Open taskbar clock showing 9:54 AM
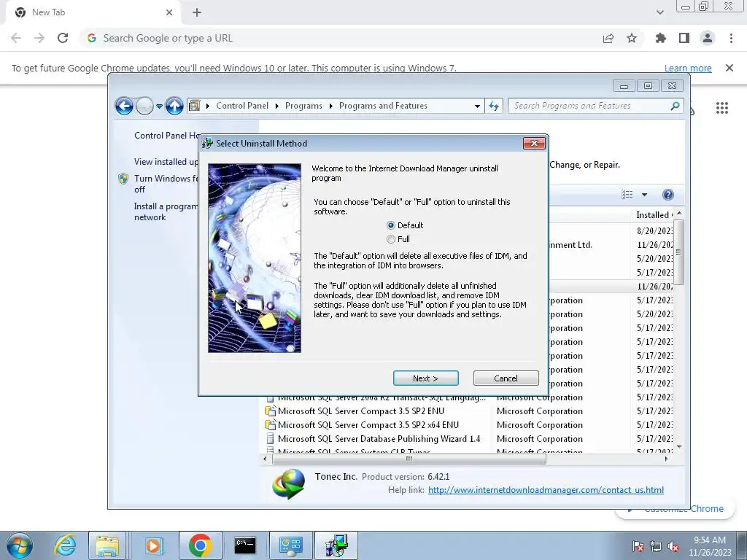 click(709, 546)
